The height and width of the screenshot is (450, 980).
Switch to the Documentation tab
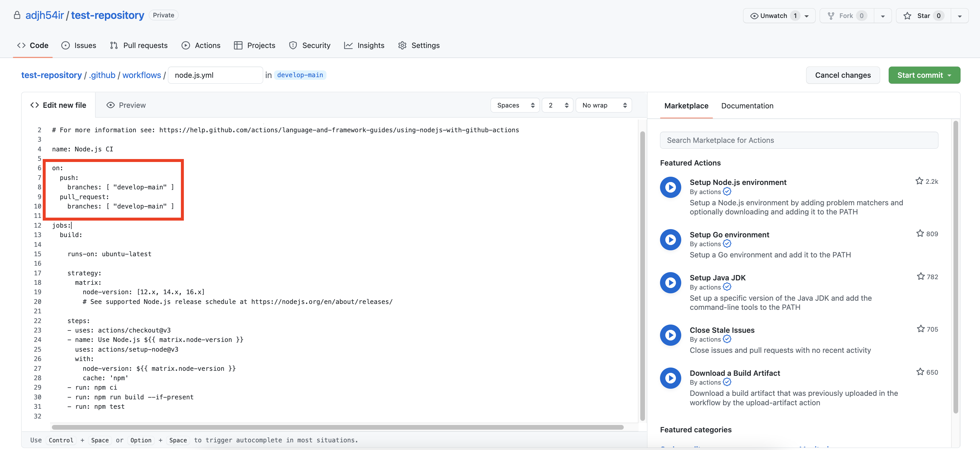[x=747, y=106]
